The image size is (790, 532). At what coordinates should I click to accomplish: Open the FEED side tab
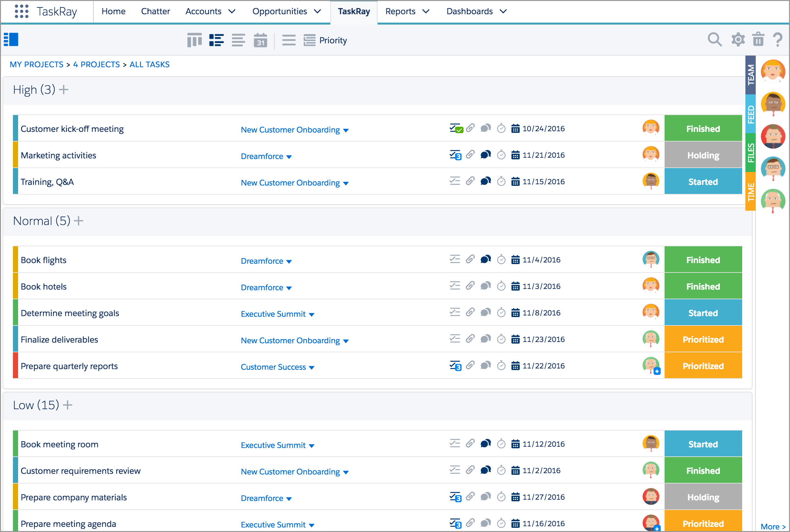[751, 114]
